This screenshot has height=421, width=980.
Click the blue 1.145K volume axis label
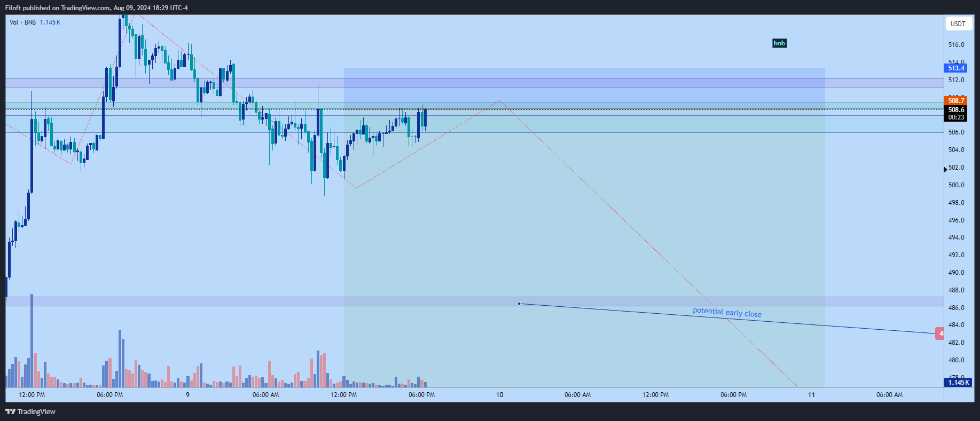pos(958,383)
